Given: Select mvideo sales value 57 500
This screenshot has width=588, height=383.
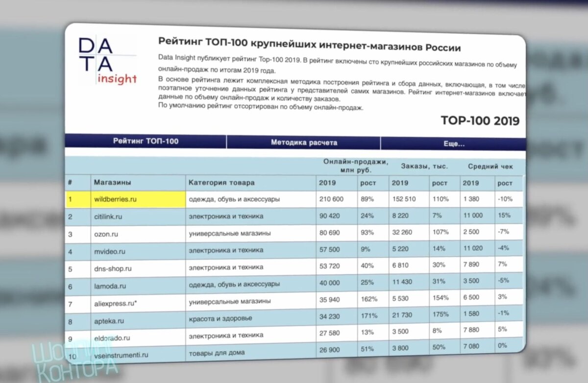Looking at the screenshot, I should [331, 251].
